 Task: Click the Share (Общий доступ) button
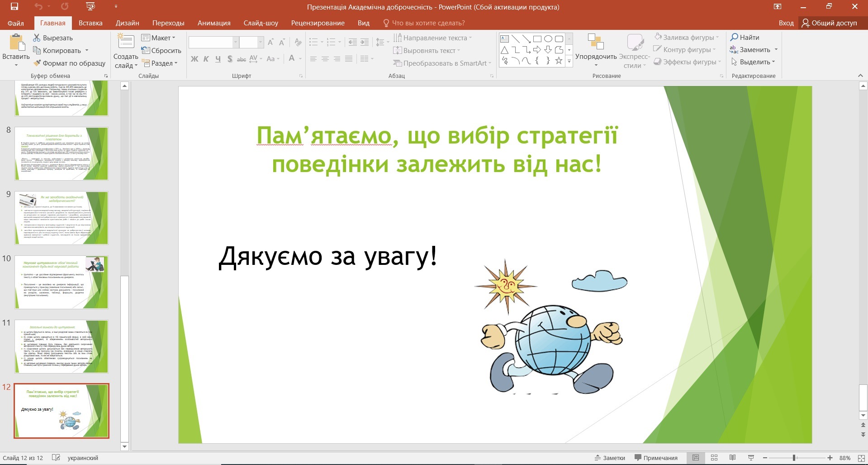point(829,23)
